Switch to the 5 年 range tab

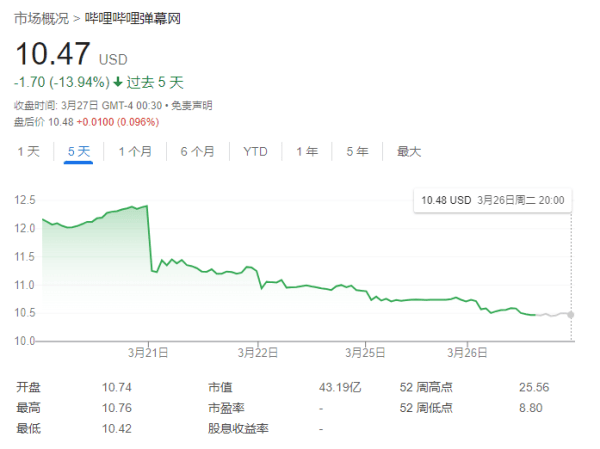tap(357, 152)
